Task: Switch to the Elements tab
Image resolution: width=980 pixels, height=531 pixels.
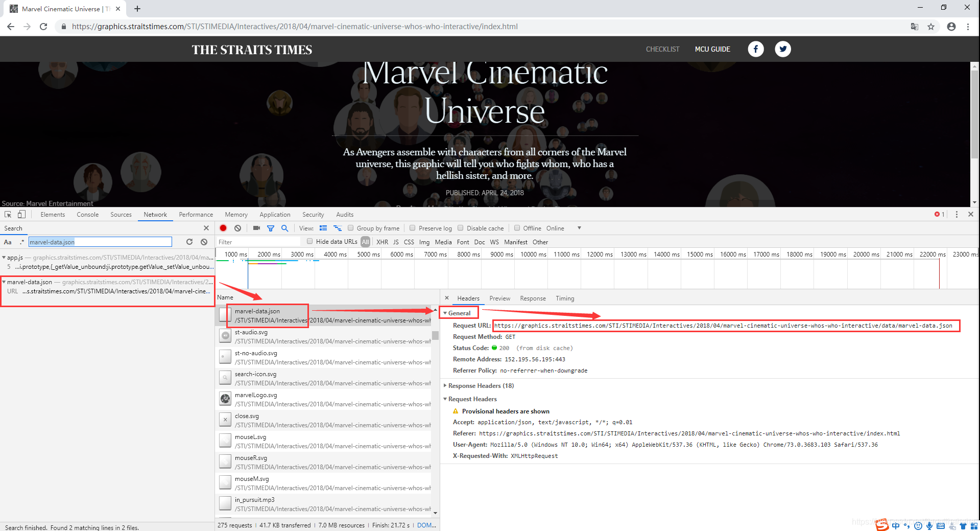Action: click(53, 215)
